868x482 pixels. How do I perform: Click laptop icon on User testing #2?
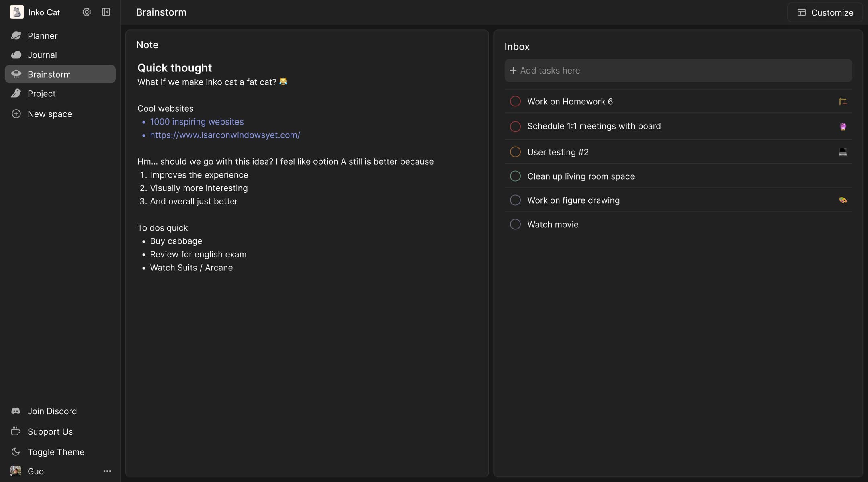843,152
